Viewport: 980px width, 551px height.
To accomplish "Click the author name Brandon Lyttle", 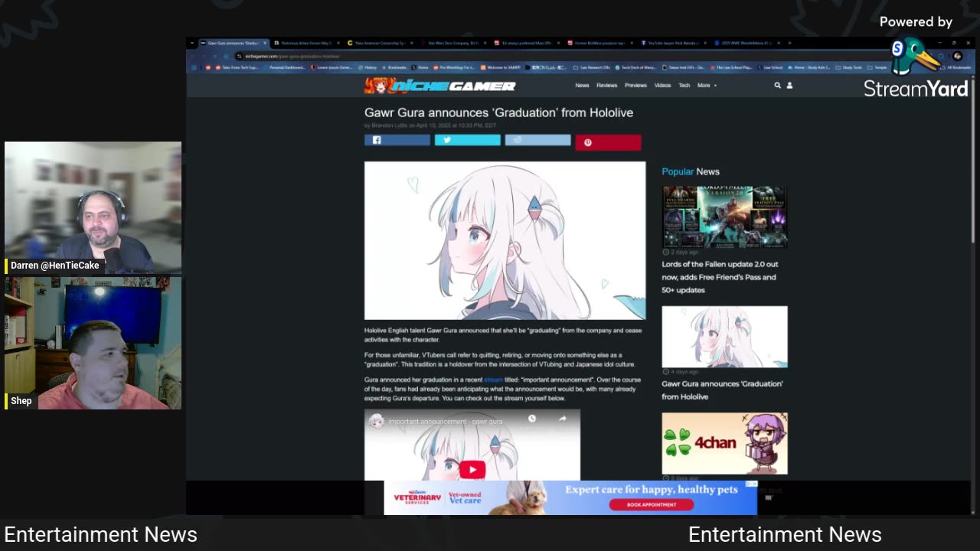I will pyautogui.click(x=390, y=126).
